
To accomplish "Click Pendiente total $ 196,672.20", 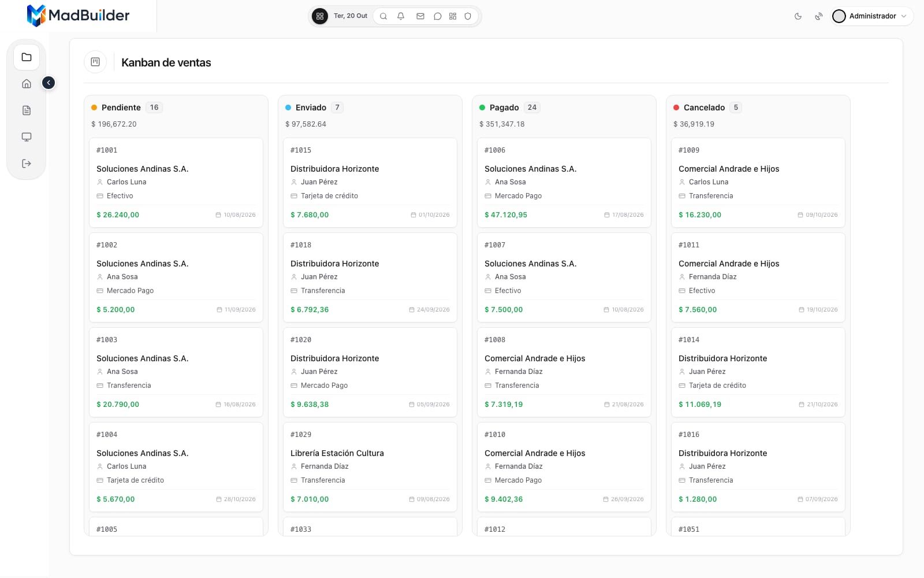I will pyautogui.click(x=114, y=124).
